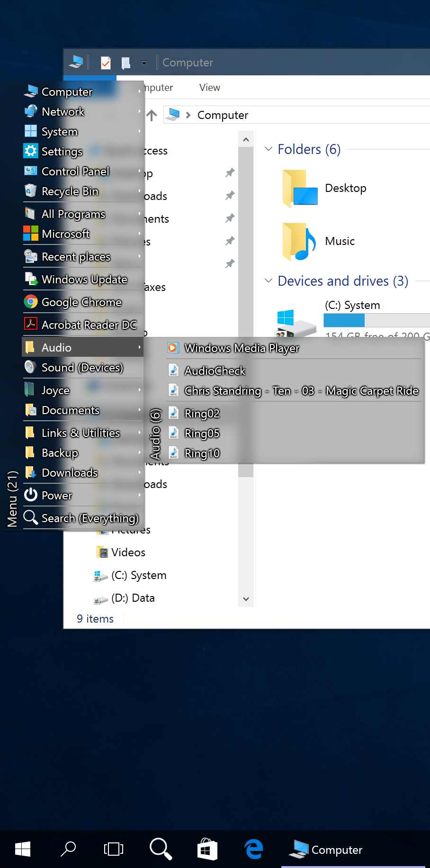Click the navigation pane scroll down arrow

coord(246,599)
